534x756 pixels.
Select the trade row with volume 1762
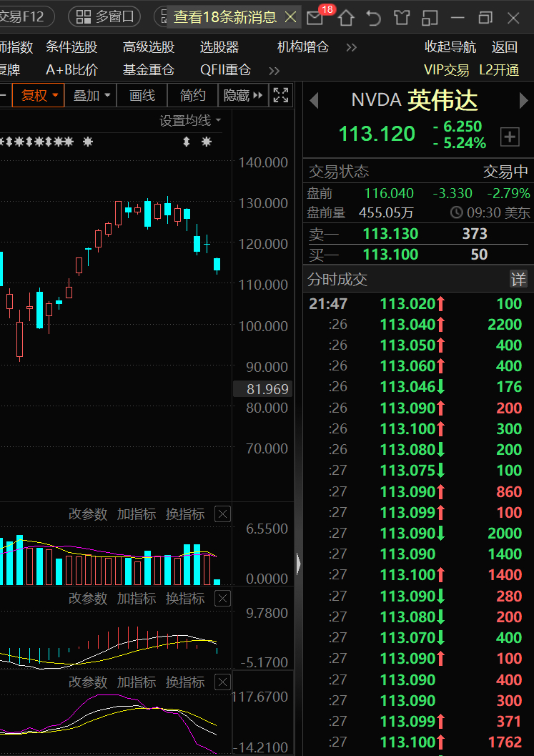418,742
